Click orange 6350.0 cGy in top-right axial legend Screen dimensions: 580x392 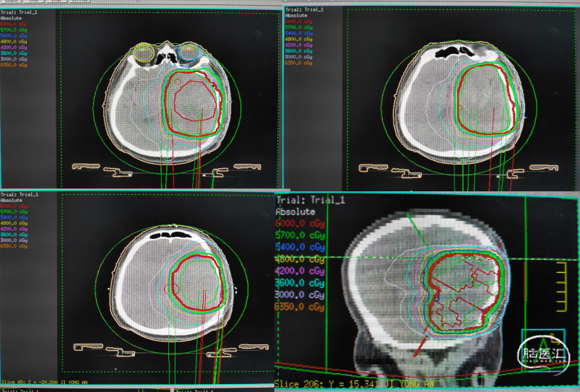tap(298, 63)
